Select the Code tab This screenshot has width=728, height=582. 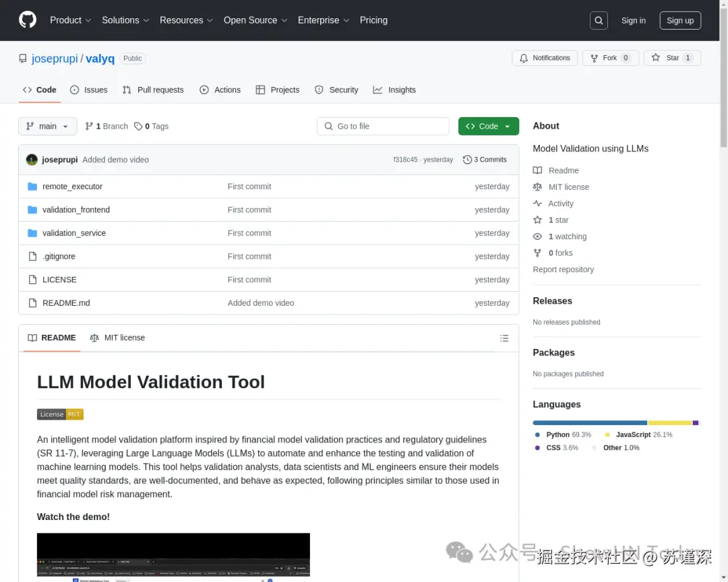coord(40,90)
